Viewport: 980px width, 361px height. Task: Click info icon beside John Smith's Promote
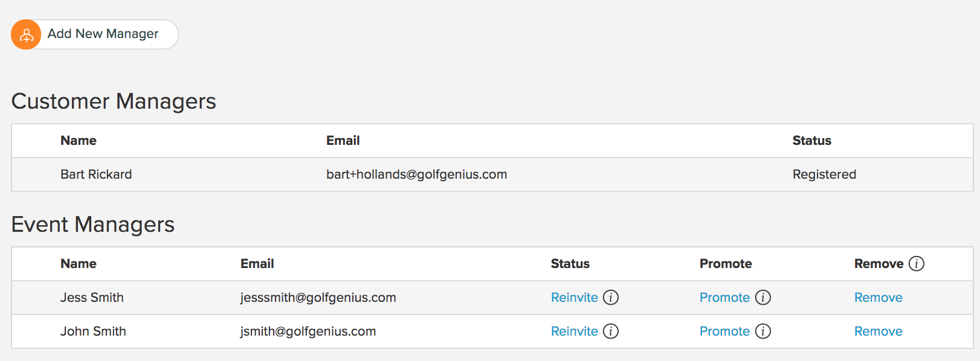tap(763, 331)
